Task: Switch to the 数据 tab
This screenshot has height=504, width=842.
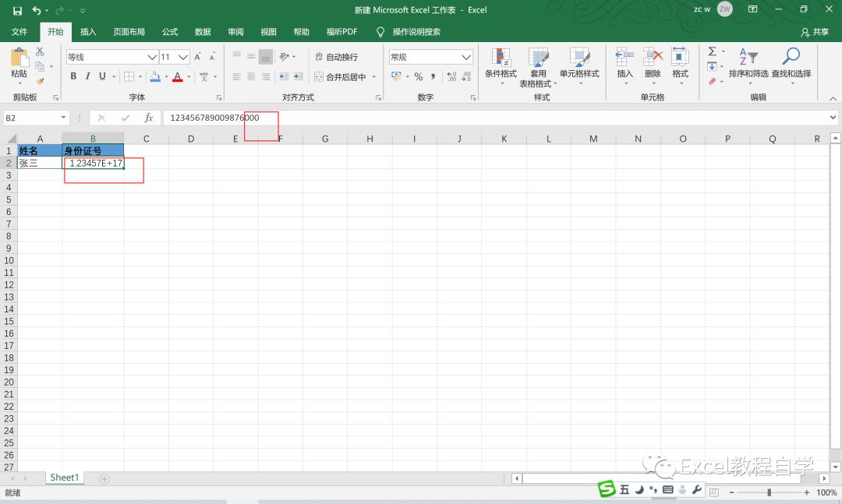Action: (203, 32)
